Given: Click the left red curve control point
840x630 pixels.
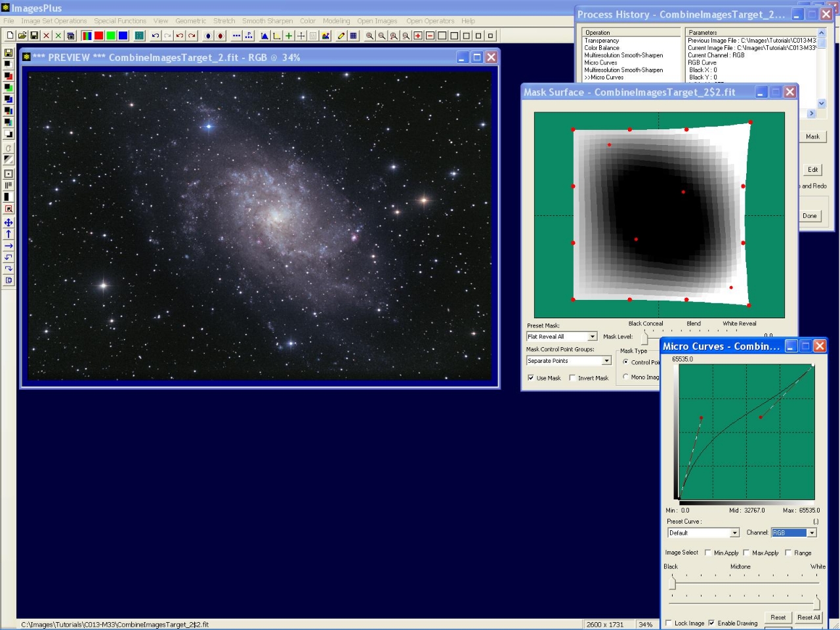Looking at the screenshot, I should (x=701, y=418).
